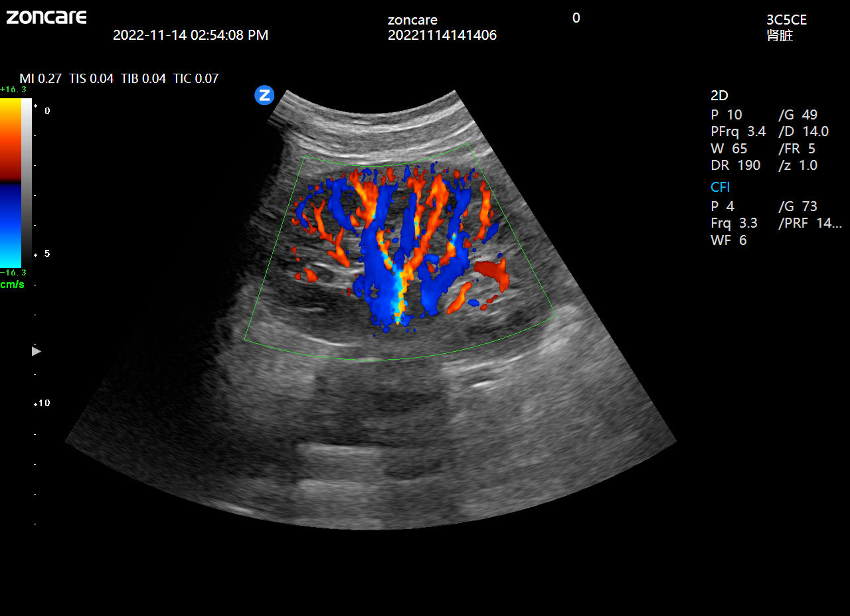This screenshot has width=850, height=616.
Task: Click the focus position triangle on depth scale
Action: pyautogui.click(x=37, y=350)
